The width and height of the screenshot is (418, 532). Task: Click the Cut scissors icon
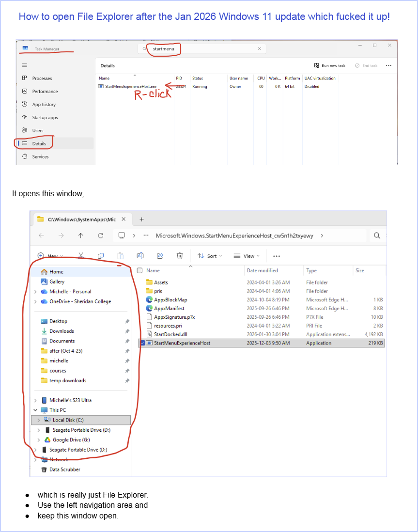click(x=81, y=256)
